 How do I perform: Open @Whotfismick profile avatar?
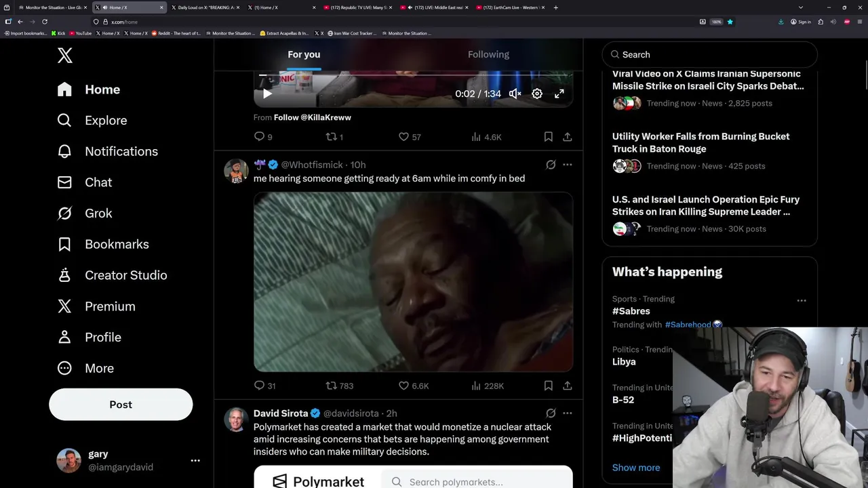tap(236, 171)
